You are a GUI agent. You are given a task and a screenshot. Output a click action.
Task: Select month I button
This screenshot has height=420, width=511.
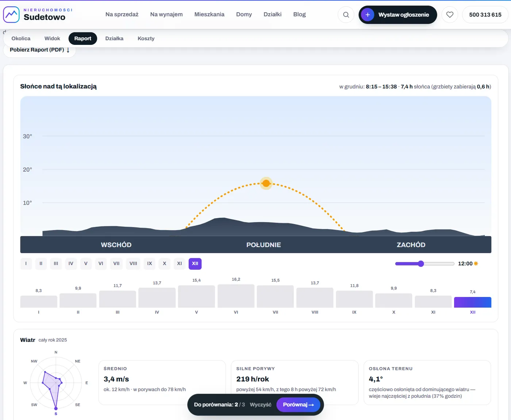26,263
